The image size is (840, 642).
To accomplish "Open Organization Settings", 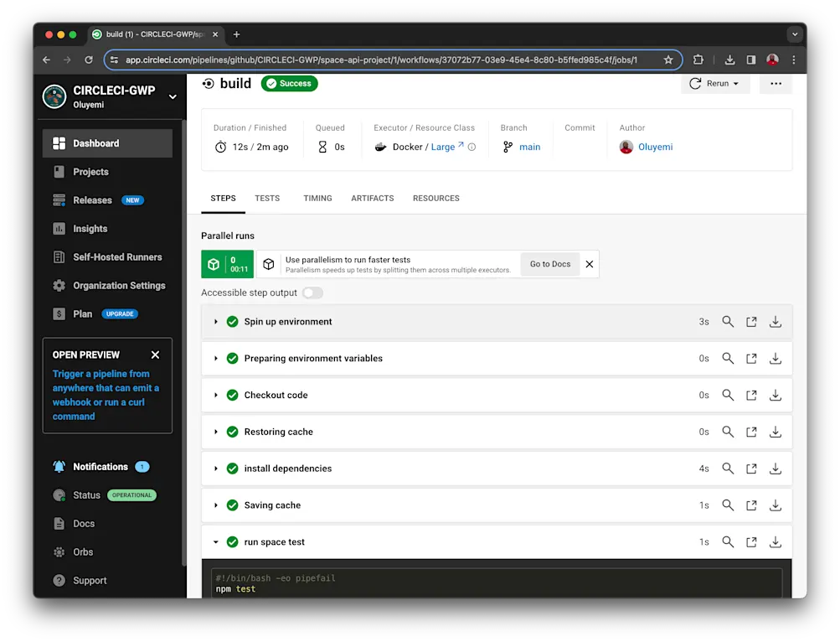I will [x=107, y=285].
